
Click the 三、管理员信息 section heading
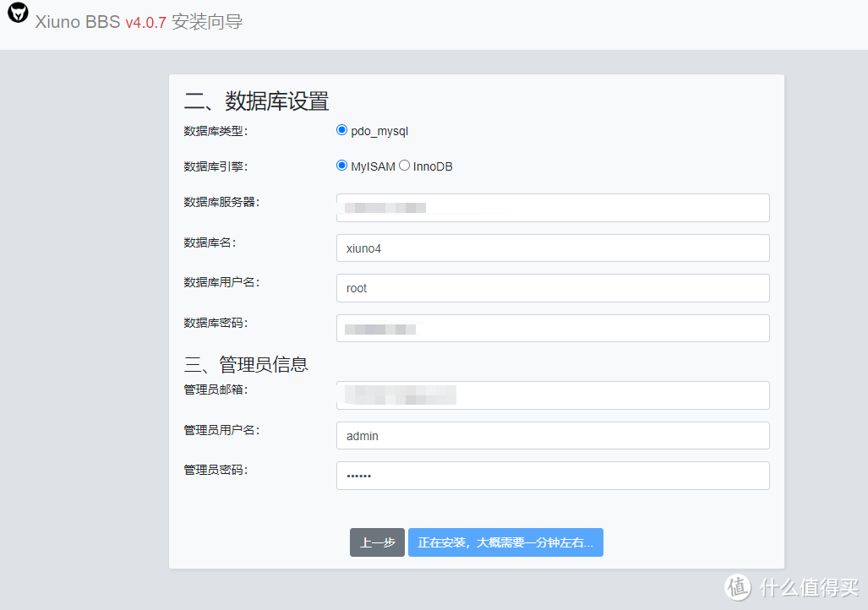point(245,363)
